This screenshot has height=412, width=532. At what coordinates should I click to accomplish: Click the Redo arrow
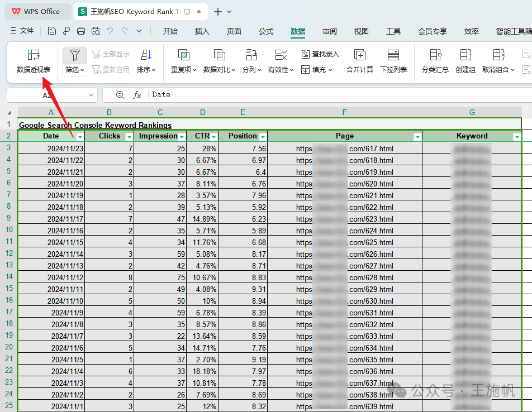pos(125,31)
